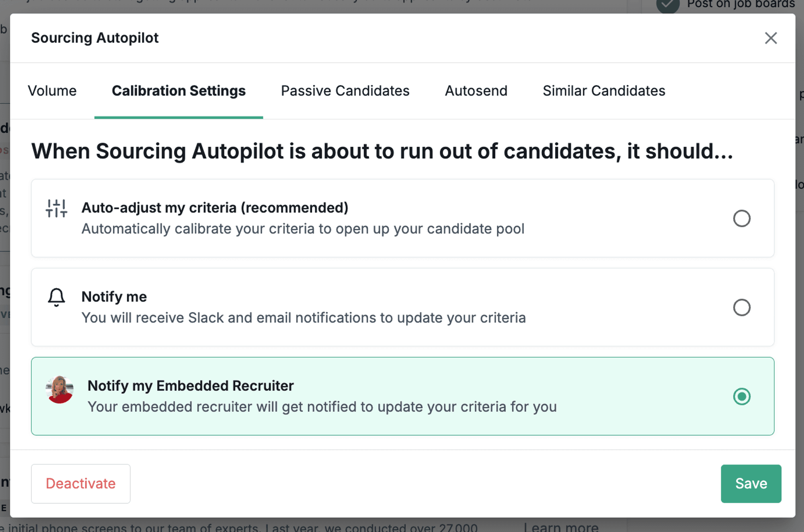Click the bell icon beside Notify me
Screen dimensions: 804x532
(x=56, y=298)
